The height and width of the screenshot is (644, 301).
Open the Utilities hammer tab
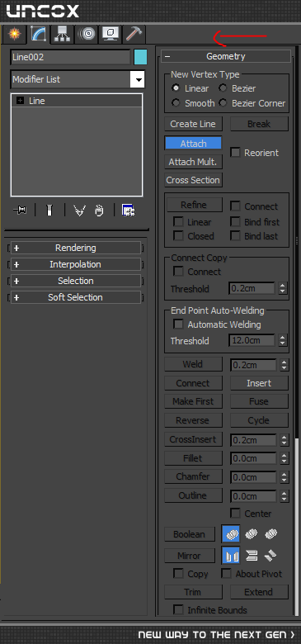[x=134, y=34]
